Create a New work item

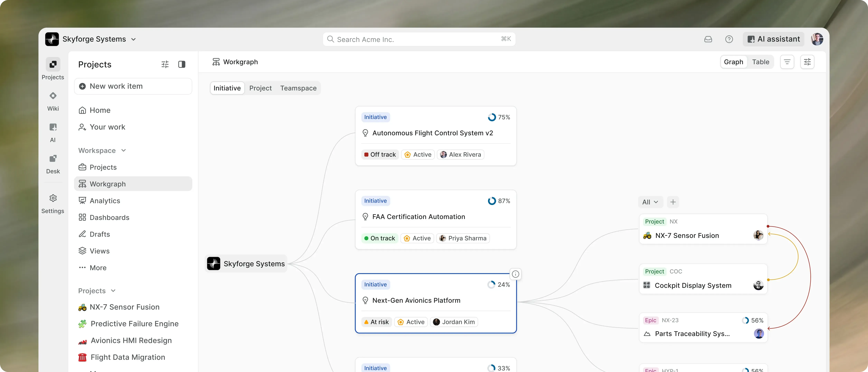click(133, 86)
